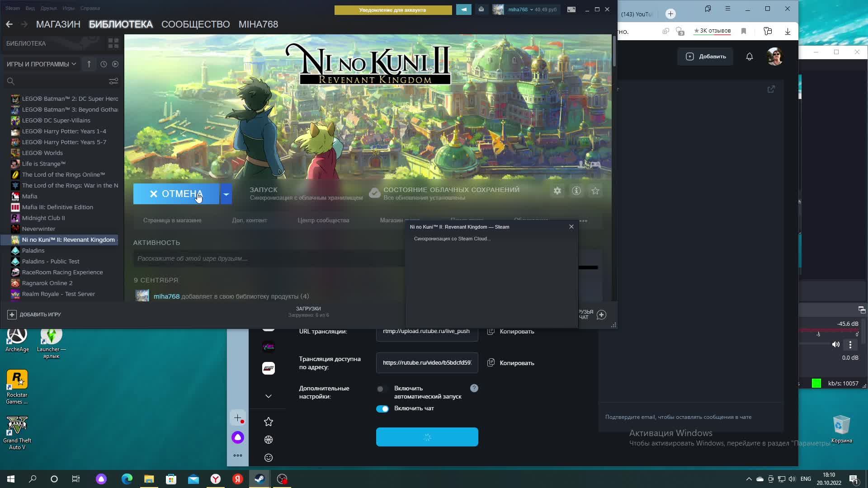Click the game info icon
This screenshot has width=868, height=488.
(576, 191)
